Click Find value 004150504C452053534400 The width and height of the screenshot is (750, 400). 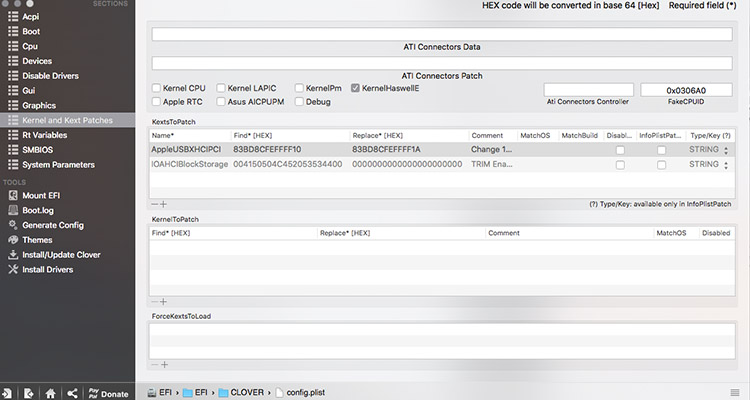287,164
